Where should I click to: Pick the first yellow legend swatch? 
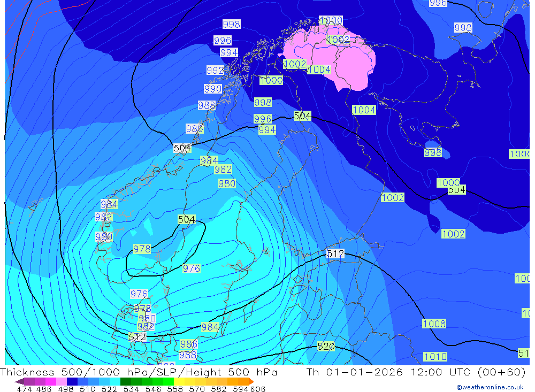[x=179, y=381]
